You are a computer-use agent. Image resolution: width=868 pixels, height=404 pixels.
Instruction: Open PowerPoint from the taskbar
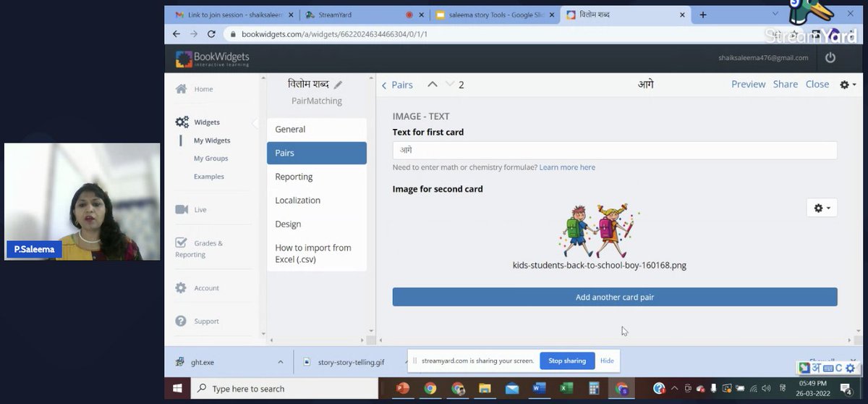coord(403,389)
